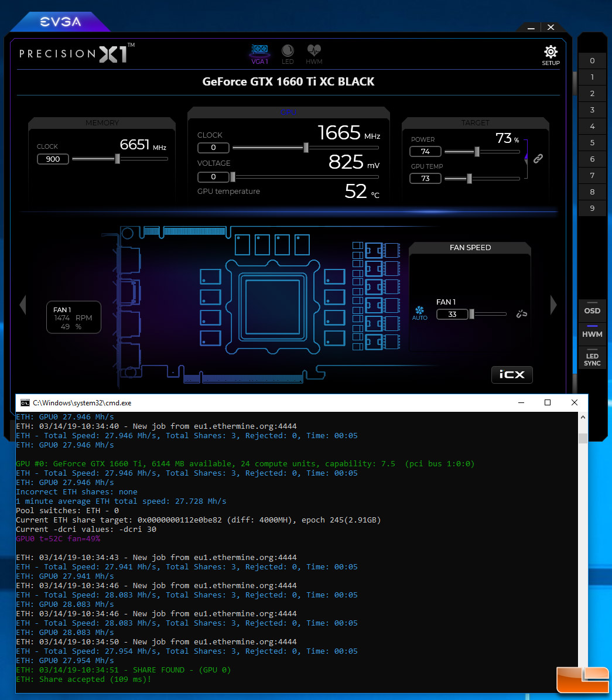
Task: Click the 'SHARE FOUND - (GPU 0)' line
Action: tap(123, 670)
